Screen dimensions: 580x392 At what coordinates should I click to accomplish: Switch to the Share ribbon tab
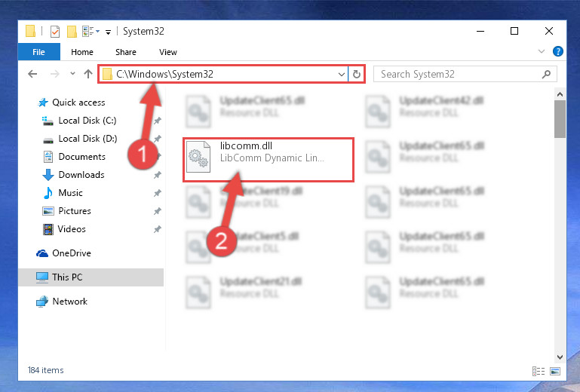(x=126, y=52)
